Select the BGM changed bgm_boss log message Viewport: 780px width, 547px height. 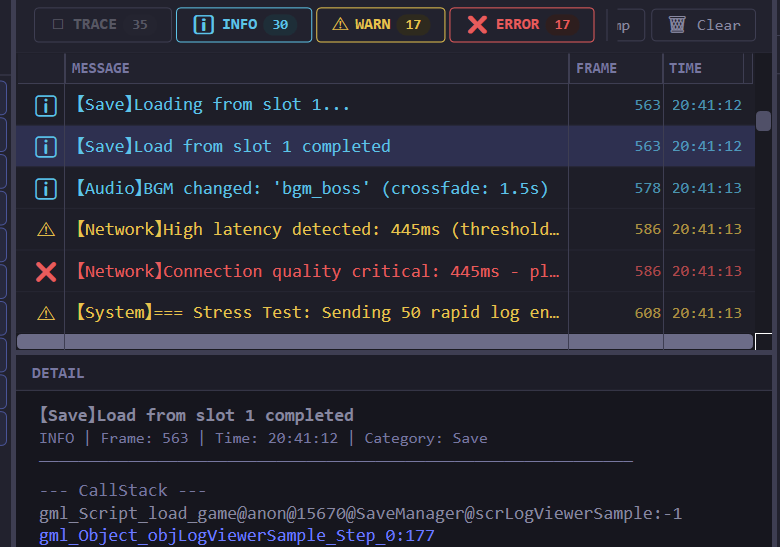(x=312, y=188)
